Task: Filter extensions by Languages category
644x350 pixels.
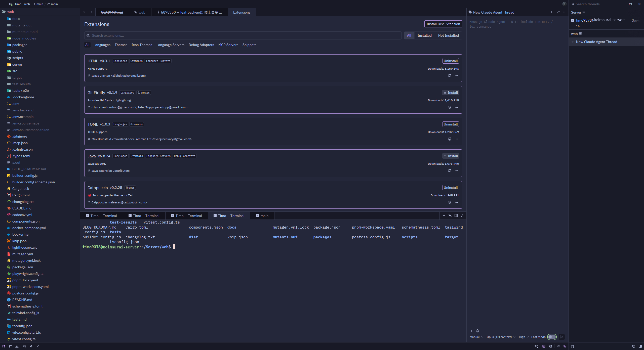Action: (x=102, y=45)
